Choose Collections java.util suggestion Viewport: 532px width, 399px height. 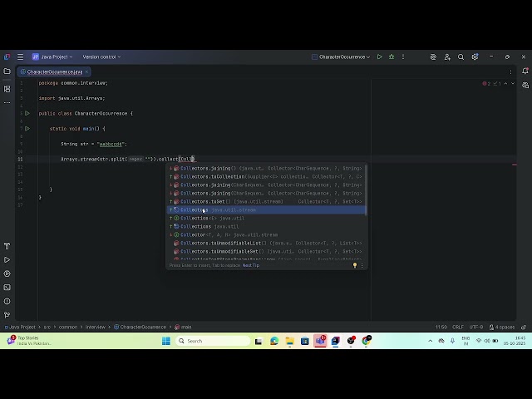(266, 226)
